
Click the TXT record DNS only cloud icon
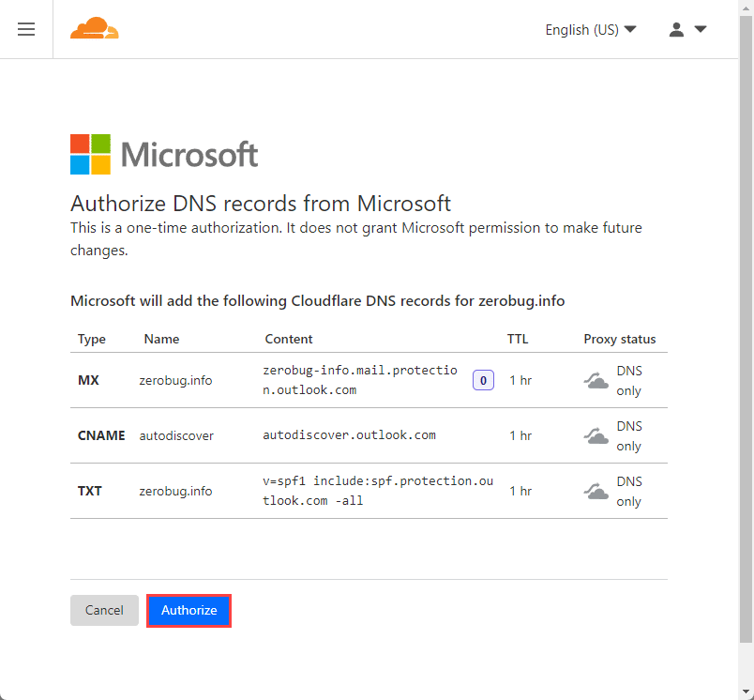tap(596, 491)
